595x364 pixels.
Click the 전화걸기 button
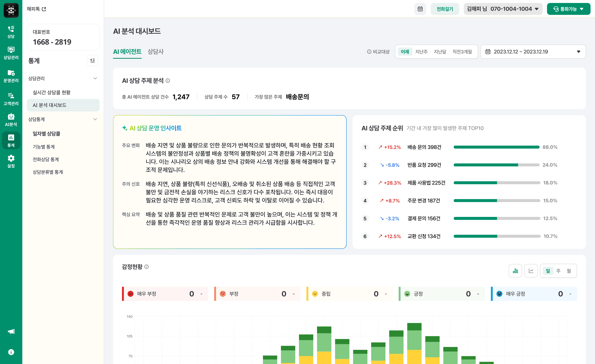(x=445, y=9)
